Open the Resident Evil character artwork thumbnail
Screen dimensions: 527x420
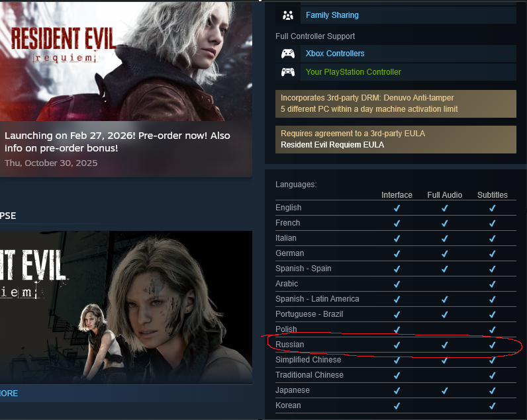[x=126, y=307]
